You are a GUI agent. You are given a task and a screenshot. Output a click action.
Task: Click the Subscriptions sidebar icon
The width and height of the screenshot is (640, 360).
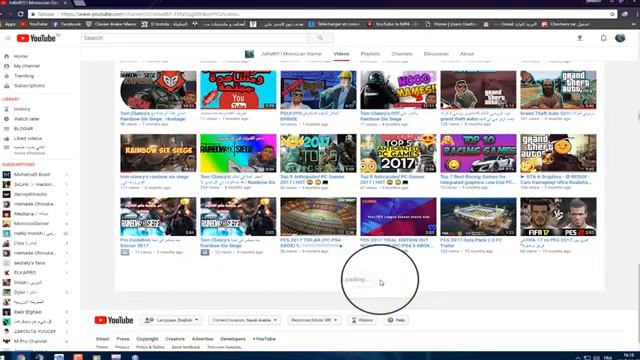7,86
